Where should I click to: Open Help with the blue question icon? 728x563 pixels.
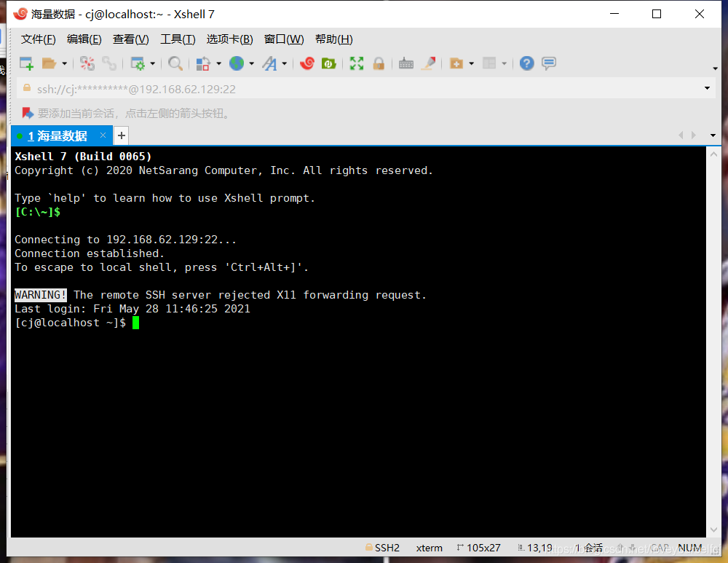click(527, 63)
